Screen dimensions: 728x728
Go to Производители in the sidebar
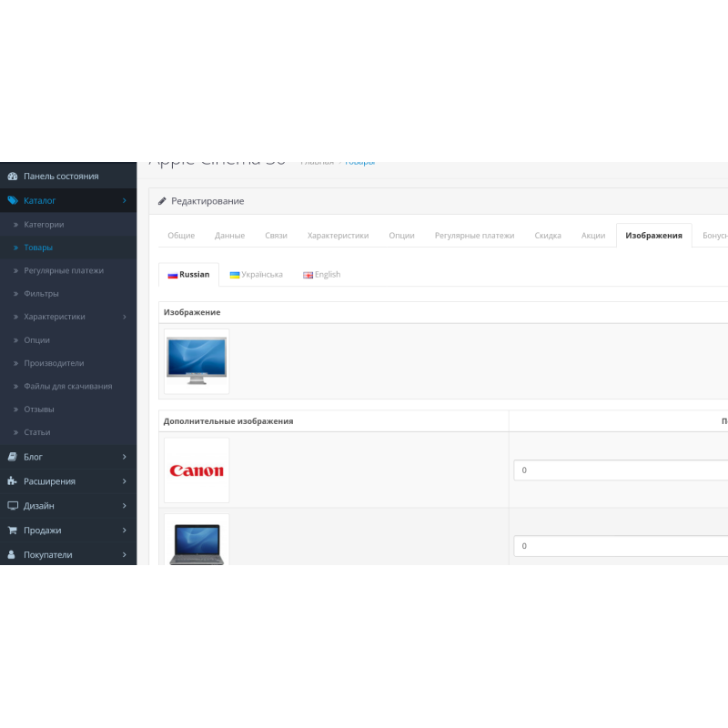(54, 363)
